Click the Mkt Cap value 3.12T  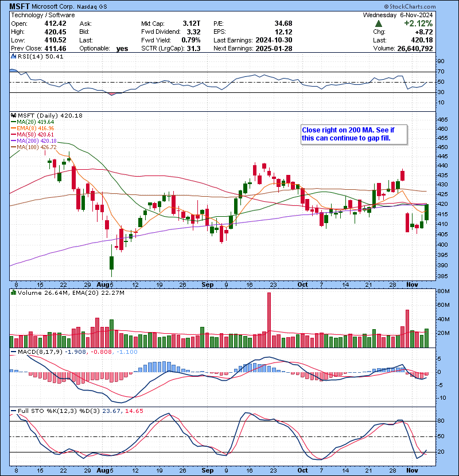[x=192, y=24]
